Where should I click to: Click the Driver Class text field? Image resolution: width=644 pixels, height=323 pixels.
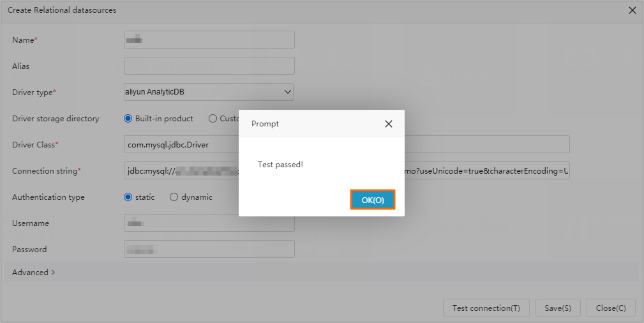(182, 144)
